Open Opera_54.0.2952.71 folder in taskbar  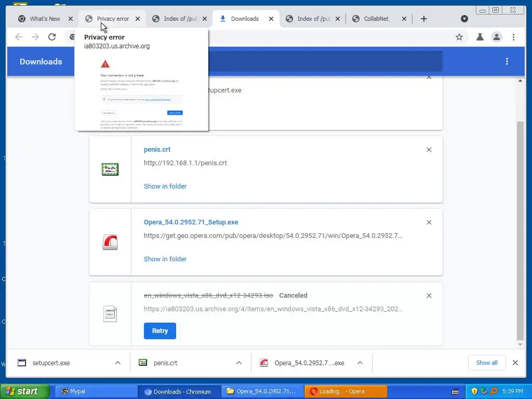tap(262, 391)
